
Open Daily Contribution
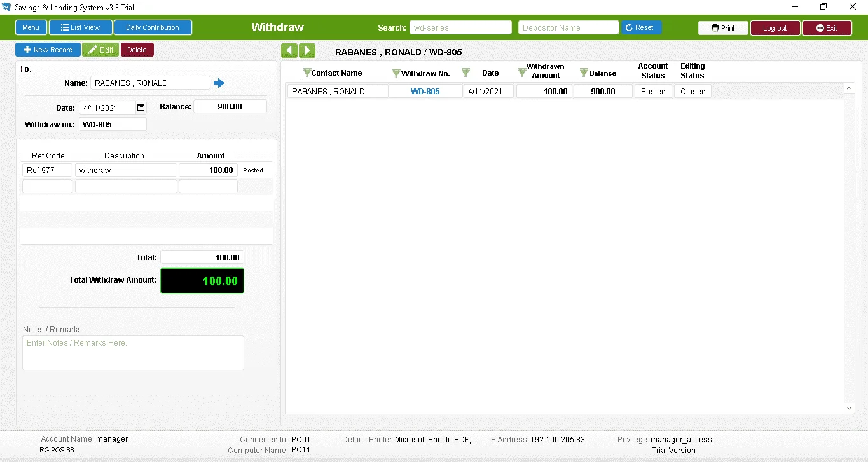point(153,27)
